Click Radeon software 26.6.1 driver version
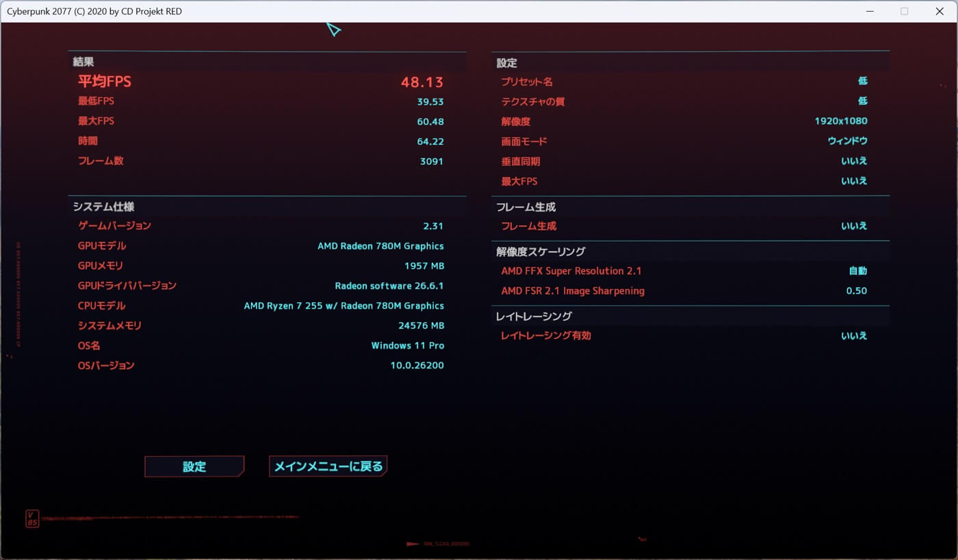 (389, 286)
